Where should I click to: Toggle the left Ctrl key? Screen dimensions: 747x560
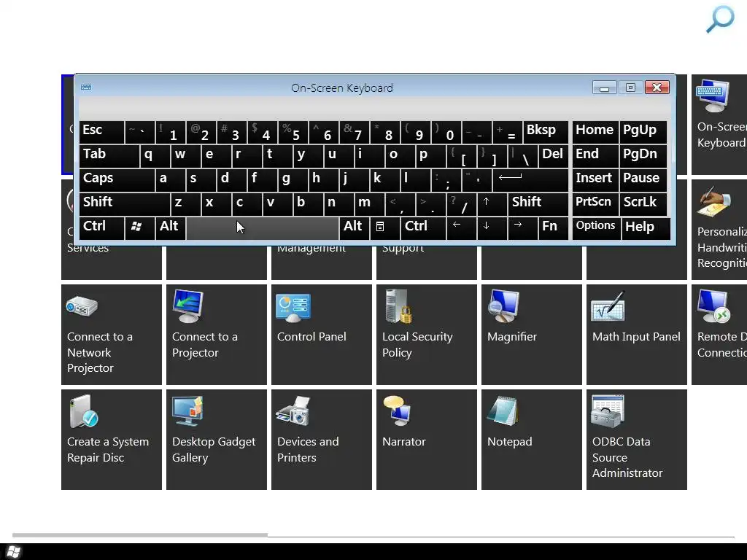pos(101,228)
